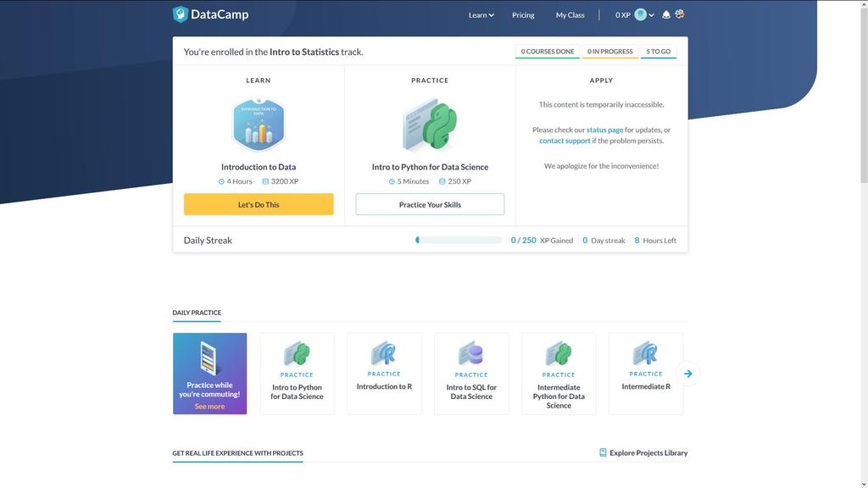Click Intro to Statistics track name
Screen dimensions: 868x488
point(304,52)
